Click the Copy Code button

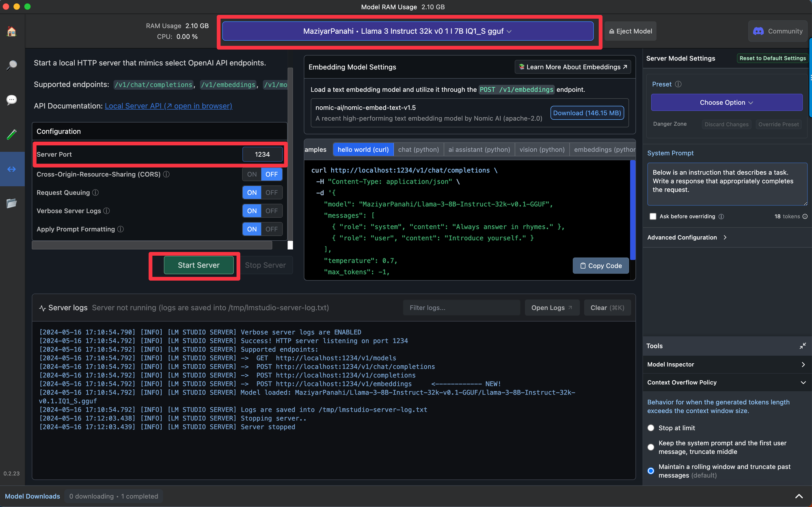click(601, 265)
